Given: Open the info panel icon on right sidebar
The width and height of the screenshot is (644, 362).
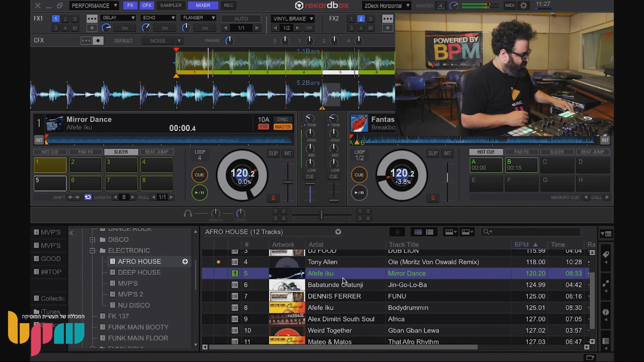Looking at the screenshot, I should pos(605,312).
